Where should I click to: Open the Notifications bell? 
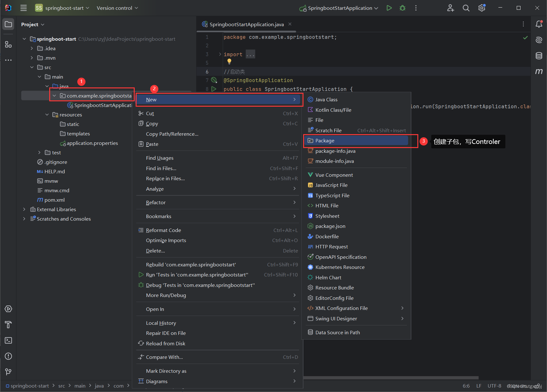[x=539, y=24]
